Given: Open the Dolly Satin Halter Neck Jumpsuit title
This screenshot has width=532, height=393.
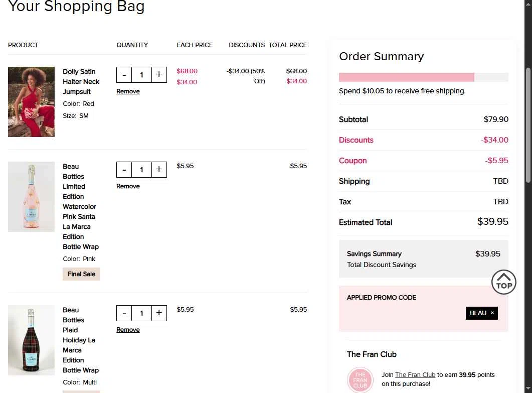Looking at the screenshot, I should [81, 81].
